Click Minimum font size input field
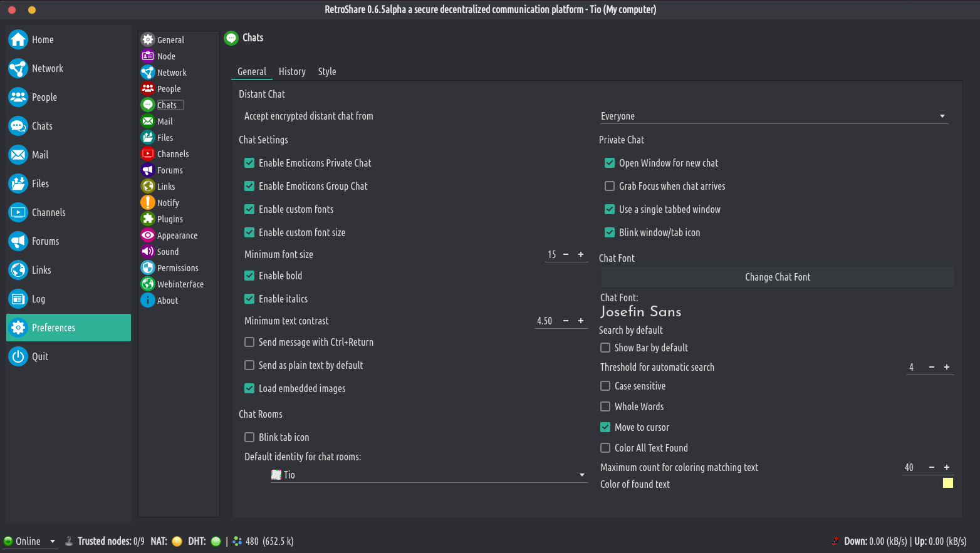980x553 pixels. pyautogui.click(x=552, y=254)
